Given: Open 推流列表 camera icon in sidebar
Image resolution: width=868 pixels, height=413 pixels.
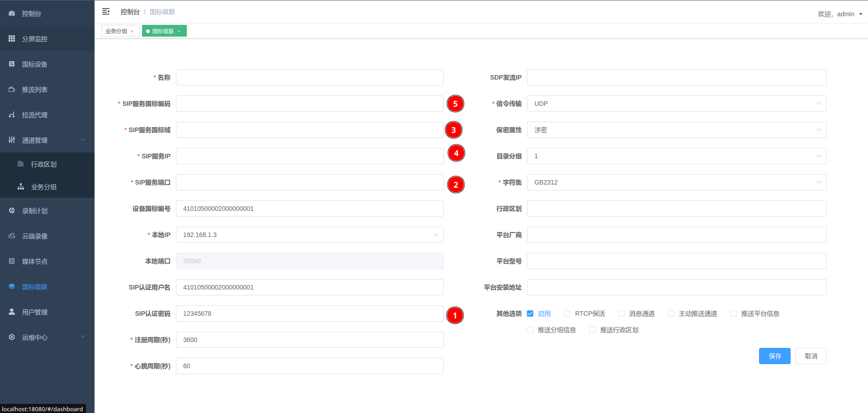Looking at the screenshot, I should pyautogui.click(x=12, y=90).
